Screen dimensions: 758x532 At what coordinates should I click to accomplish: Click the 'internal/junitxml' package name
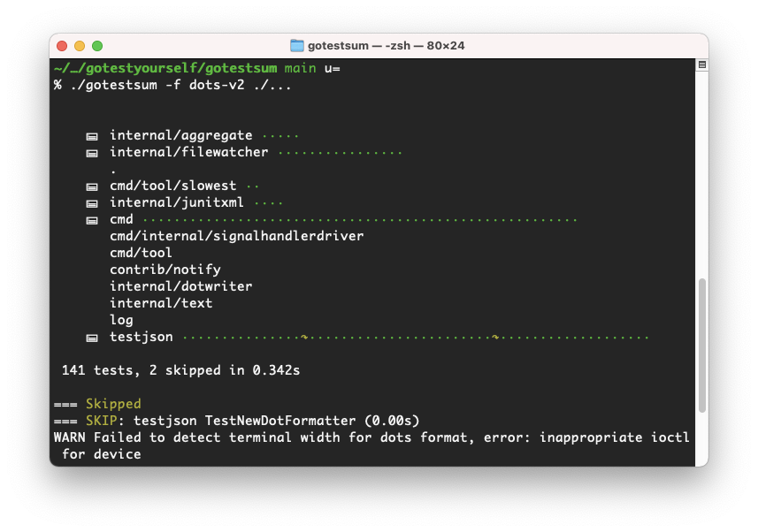point(176,202)
